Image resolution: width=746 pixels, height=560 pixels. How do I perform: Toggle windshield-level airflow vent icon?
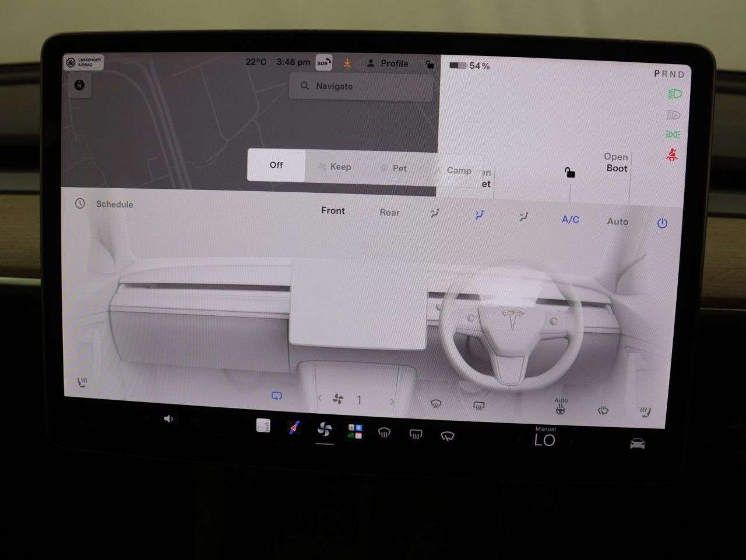[x=435, y=214]
